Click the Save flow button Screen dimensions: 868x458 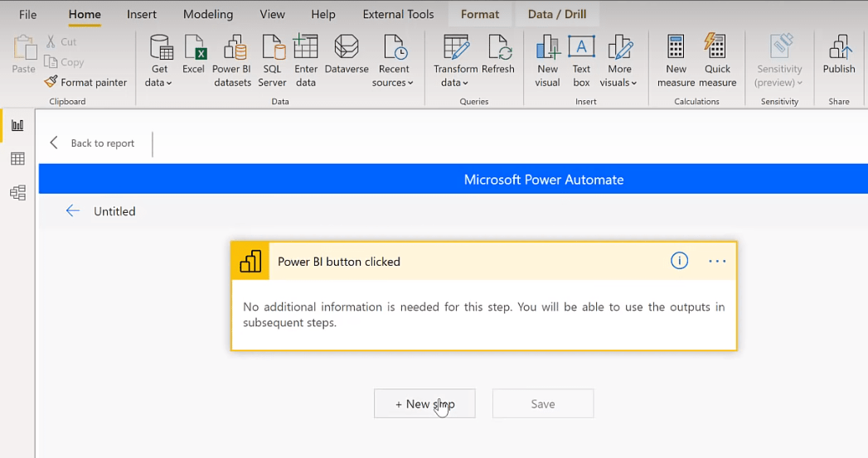pos(543,404)
